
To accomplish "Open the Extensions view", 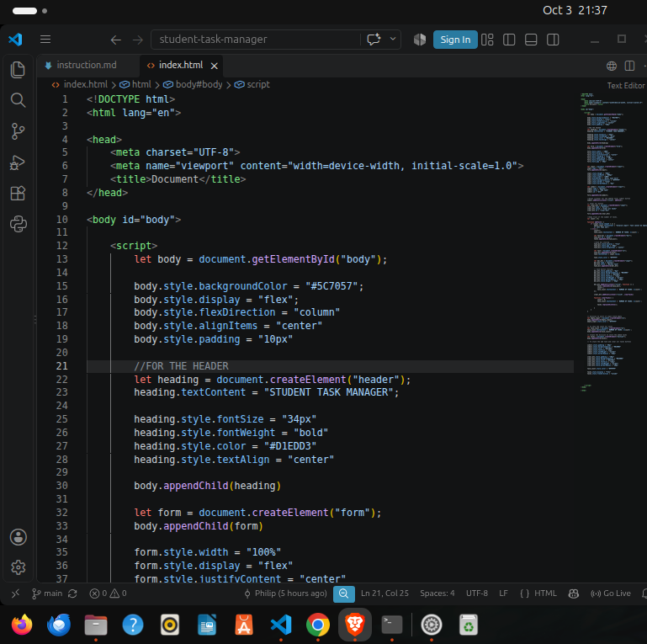I will [18, 194].
